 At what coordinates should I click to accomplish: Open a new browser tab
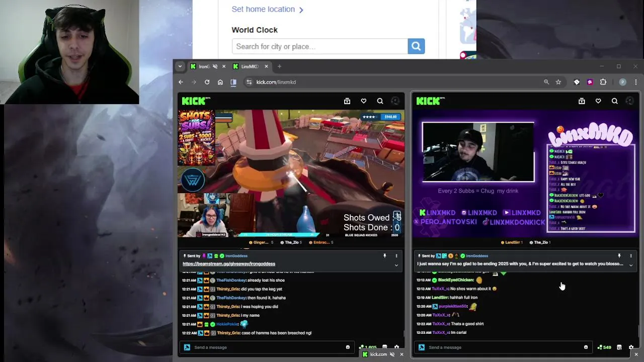tap(279, 66)
